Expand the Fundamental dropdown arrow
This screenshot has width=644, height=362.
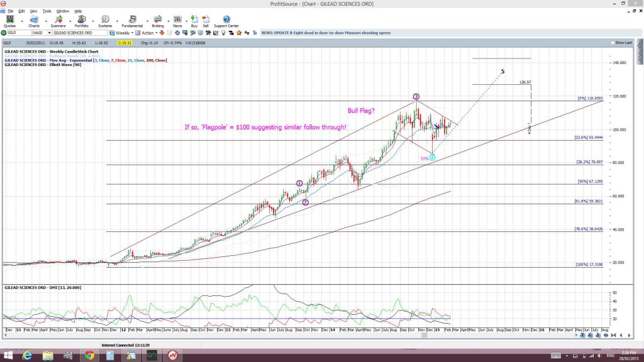click(147, 21)
